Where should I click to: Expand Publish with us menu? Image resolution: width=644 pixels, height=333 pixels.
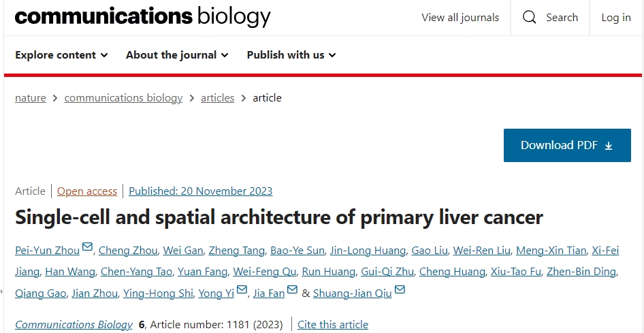[291, 55]
